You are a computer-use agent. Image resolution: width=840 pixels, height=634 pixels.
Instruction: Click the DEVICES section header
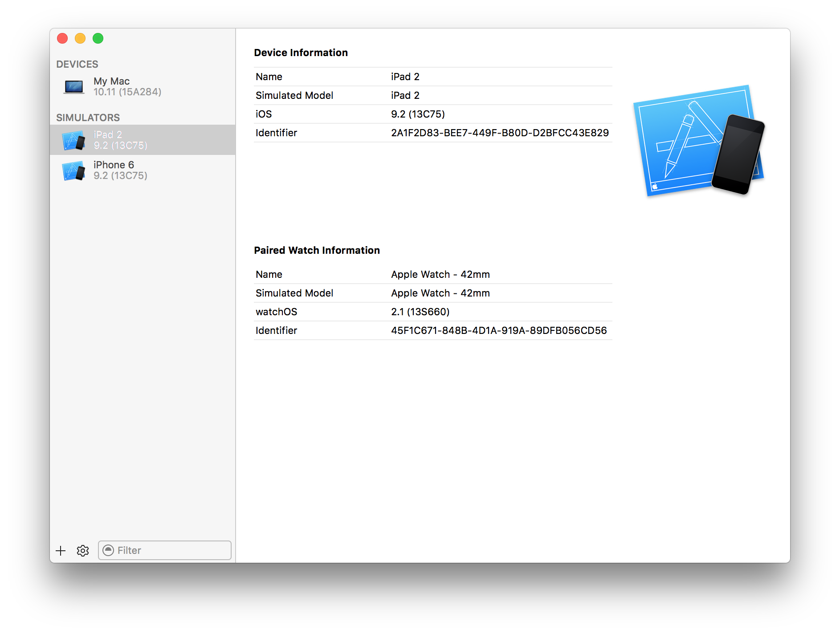pyautogui.click(x=77, y=65)
